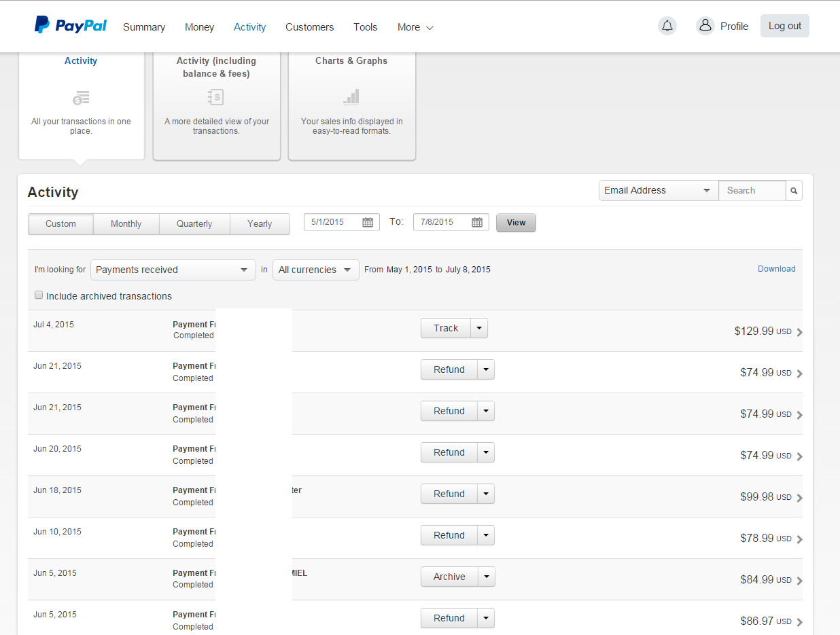Expand the arrow next to Track button

(x=479, y=328)
